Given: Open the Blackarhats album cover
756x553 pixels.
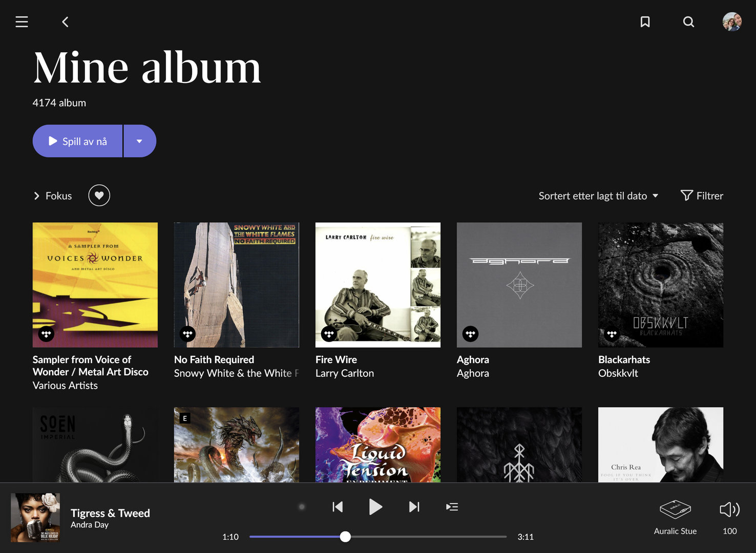Looking at the screenshot, I should point(661,285).
